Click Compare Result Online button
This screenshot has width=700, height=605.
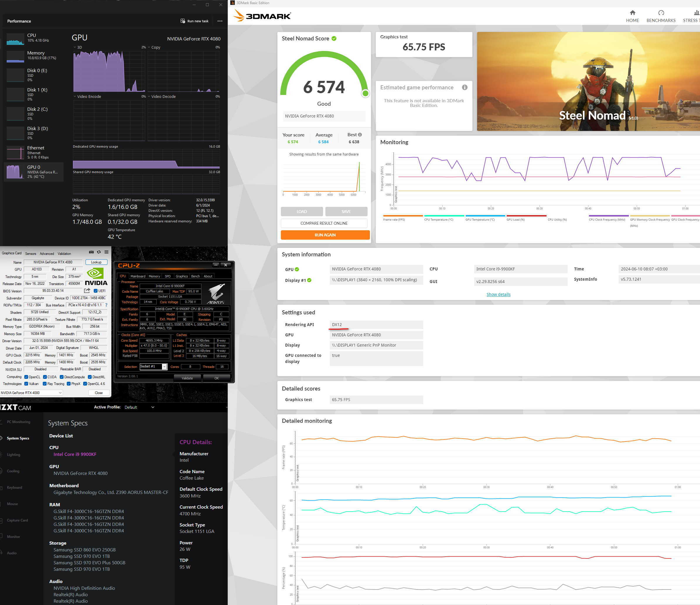click(324, 223)
